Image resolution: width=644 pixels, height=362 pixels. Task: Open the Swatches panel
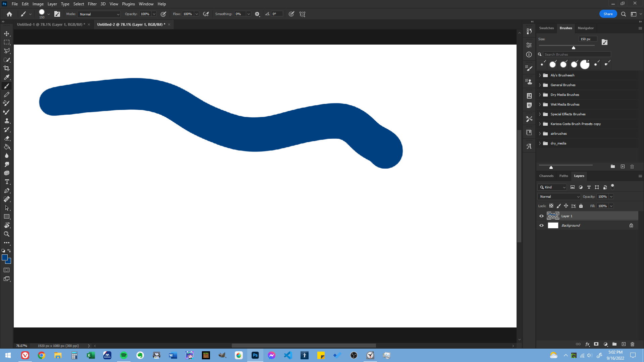[546, 28]
